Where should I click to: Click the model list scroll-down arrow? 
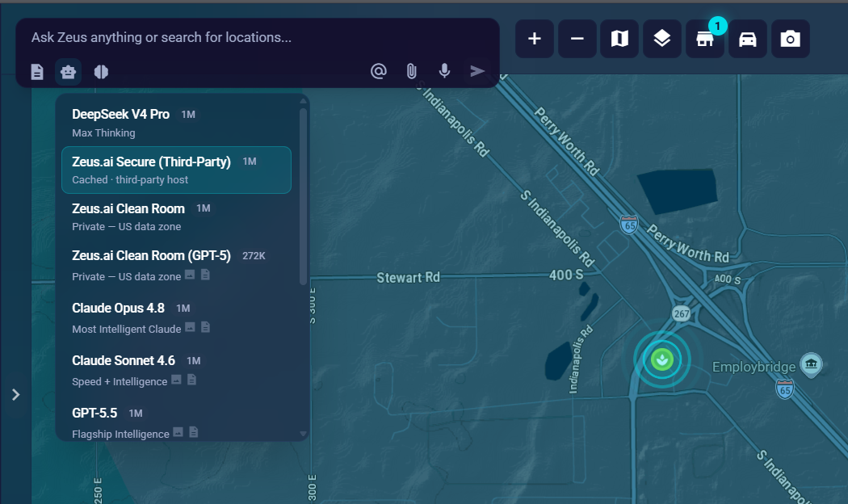tap(303, 434)
